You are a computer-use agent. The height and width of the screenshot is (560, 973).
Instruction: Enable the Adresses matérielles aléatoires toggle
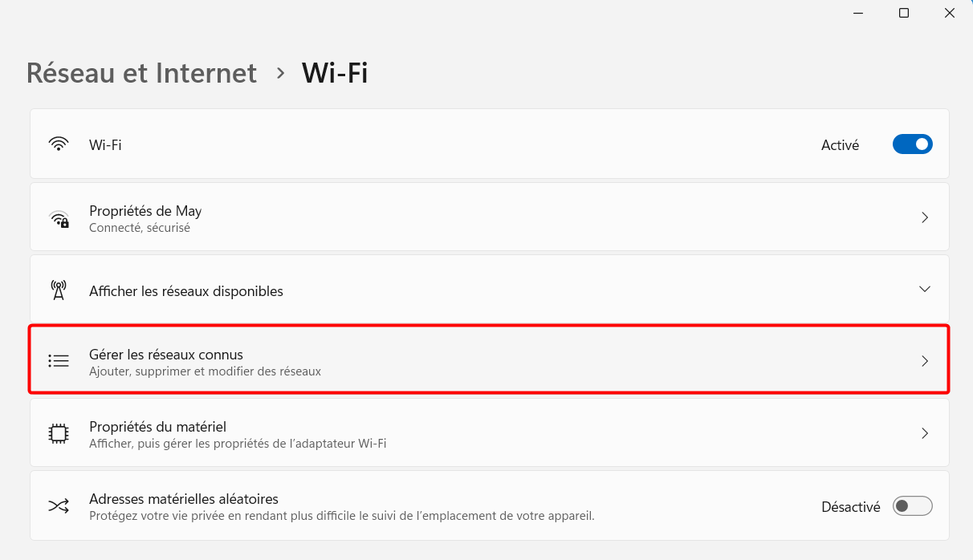tap(913, 506)
